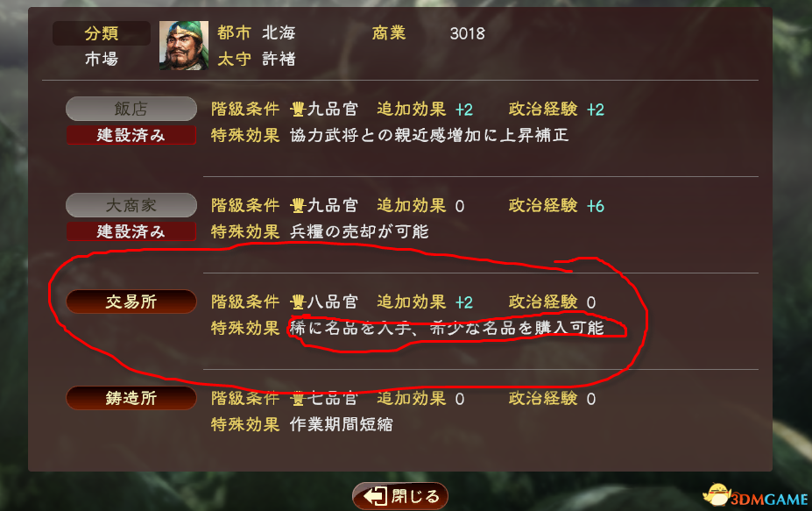
Task: Click the crown icon in 大商家 row
Action: tap(298, 205)
